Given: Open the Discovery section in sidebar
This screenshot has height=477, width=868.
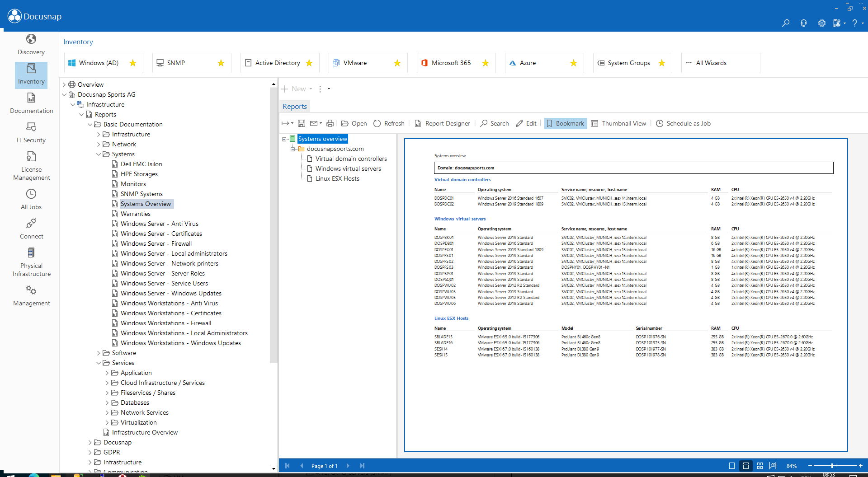Looking at the screenshot, I should coord(31,45).
